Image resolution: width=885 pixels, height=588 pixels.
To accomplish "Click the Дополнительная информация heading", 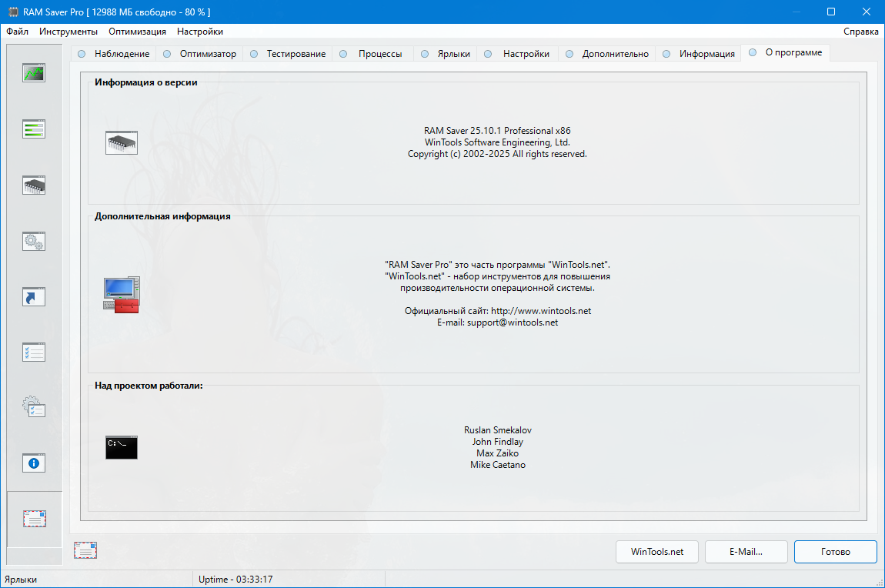I will (x=162, y=216).
